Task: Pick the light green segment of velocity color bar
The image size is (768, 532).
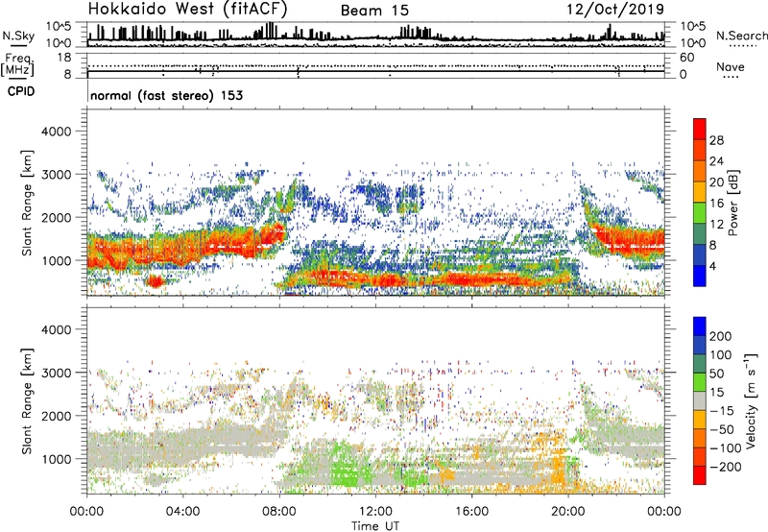Action: click(700, 382)
